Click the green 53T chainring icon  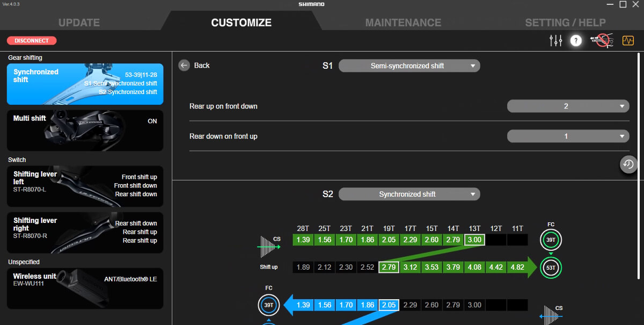coord(551,267)
